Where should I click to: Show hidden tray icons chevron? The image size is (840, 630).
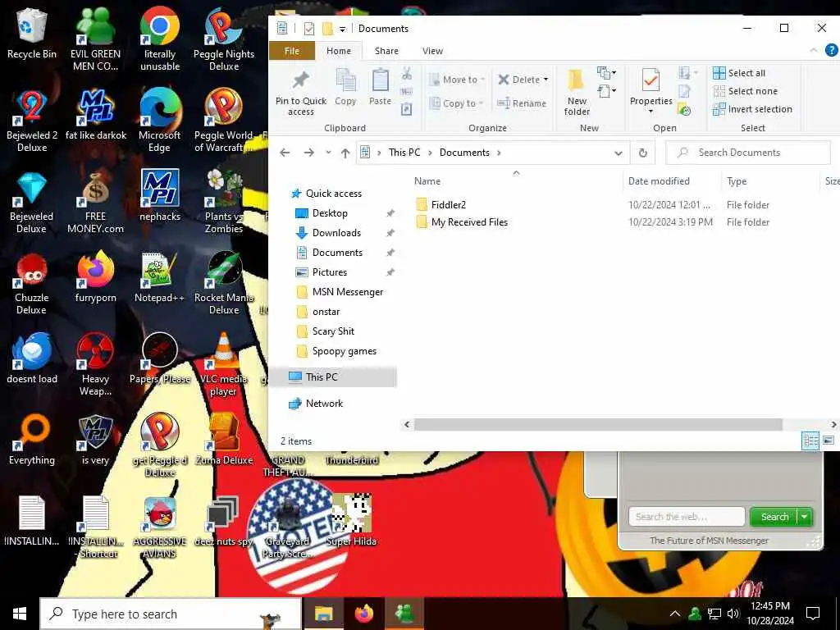(x=675, y=614)
